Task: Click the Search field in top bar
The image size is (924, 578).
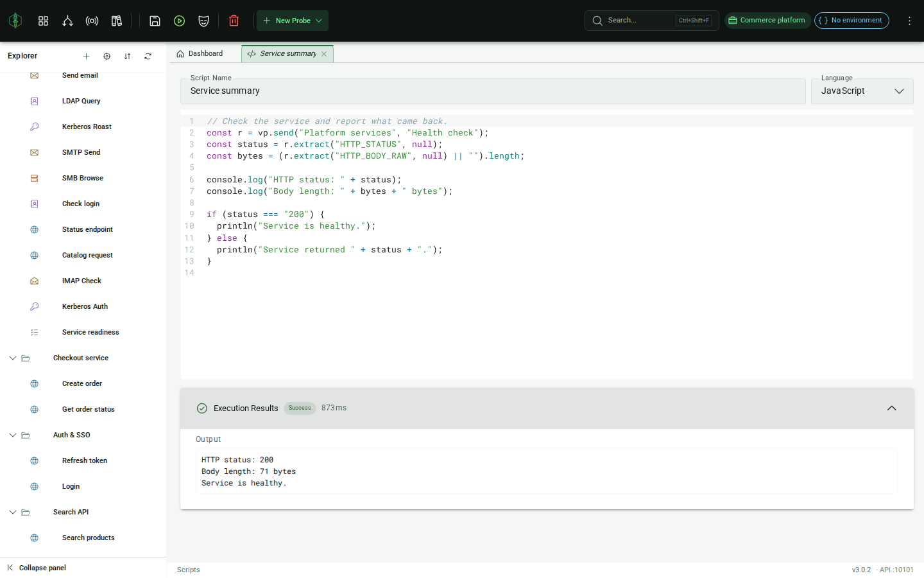Action: tap(651, 21)
